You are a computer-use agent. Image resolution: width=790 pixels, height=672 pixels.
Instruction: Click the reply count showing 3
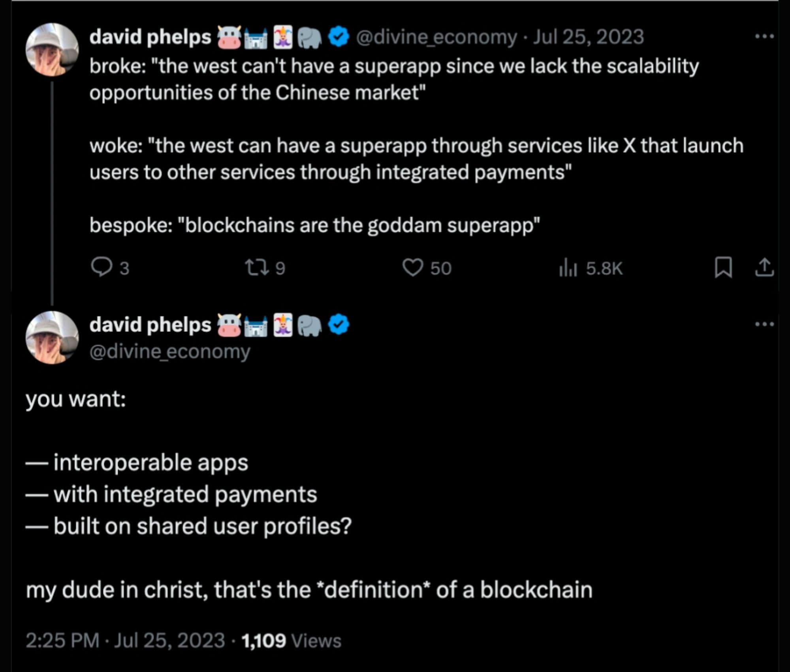tap(111, 268)
